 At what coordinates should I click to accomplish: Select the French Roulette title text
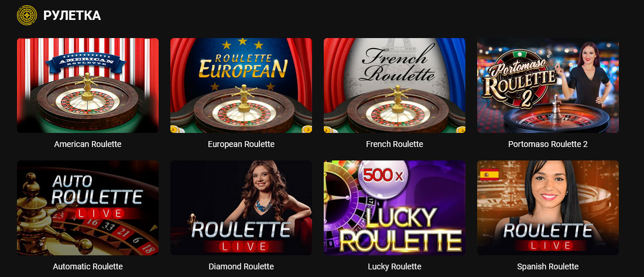[395, 144]
